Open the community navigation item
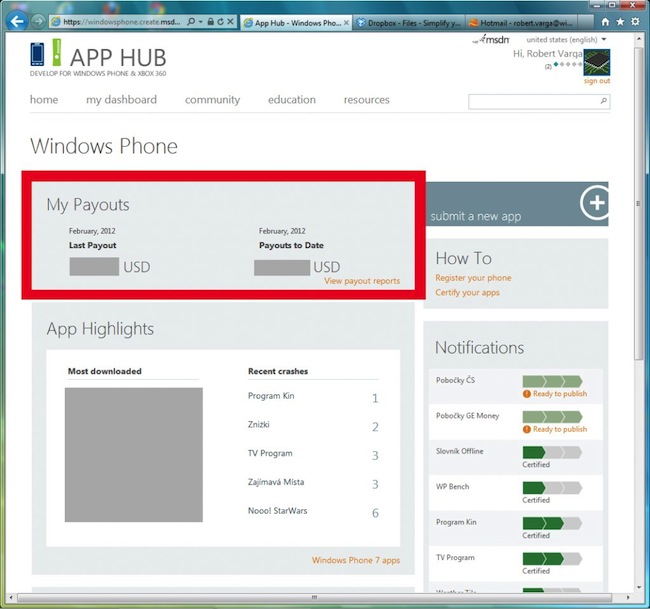Image resolution: width=650 pixels, height=609 pixels. (212, 99)
